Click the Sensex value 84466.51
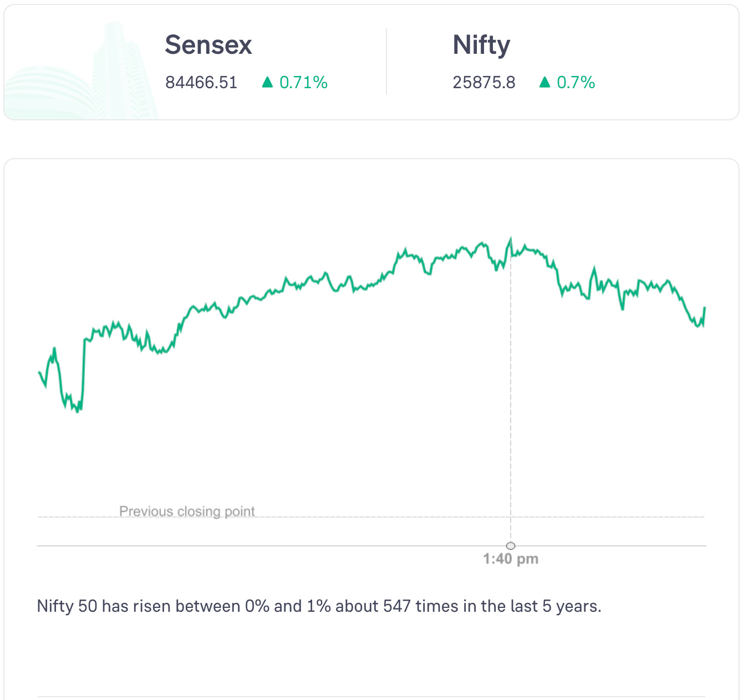 click(x=201, y=83)
